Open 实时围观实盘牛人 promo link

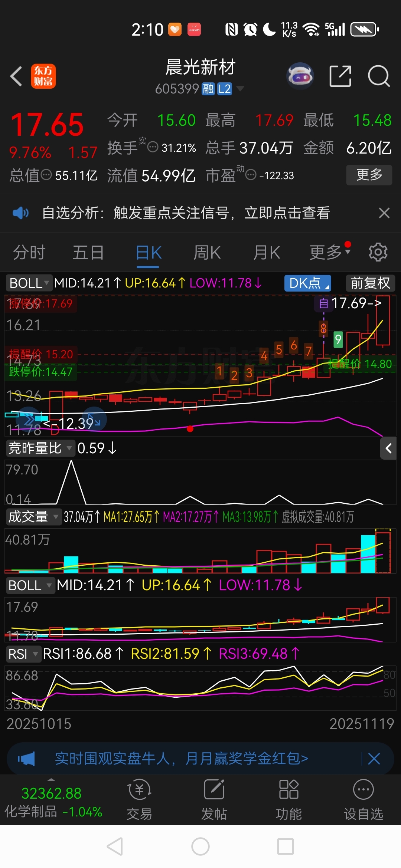pyautogui.click(x=182, y=759)
